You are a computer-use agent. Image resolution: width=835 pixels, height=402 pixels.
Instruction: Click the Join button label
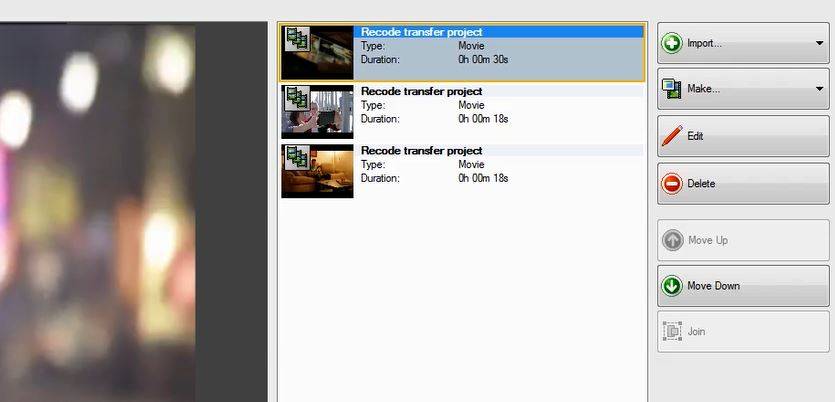click(x=697, y=331)
